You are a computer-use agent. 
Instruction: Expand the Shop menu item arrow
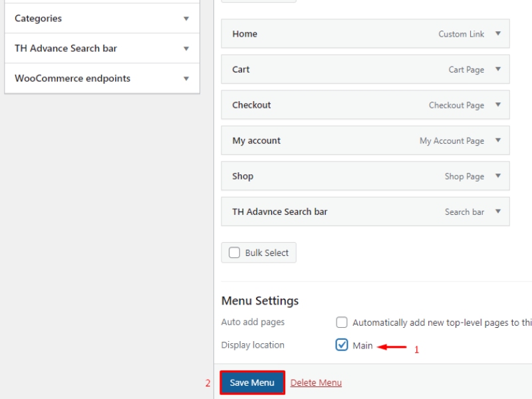[498, 176]
